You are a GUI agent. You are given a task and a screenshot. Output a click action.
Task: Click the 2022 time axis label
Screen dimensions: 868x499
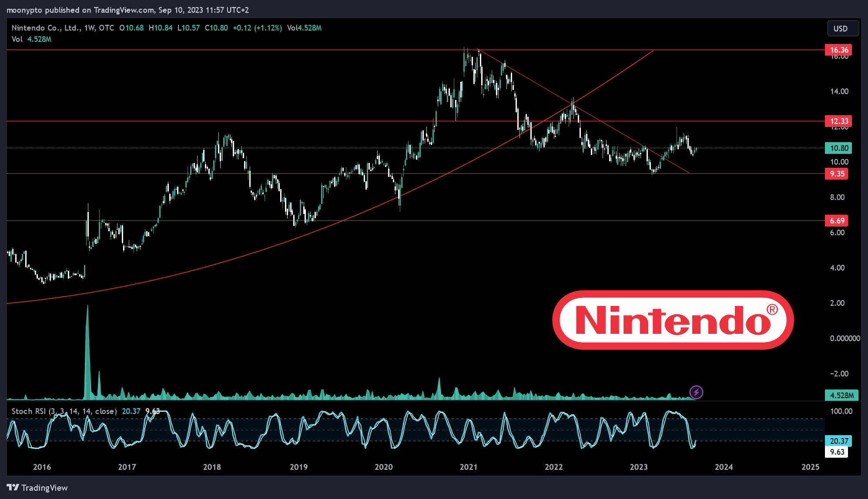554,467
